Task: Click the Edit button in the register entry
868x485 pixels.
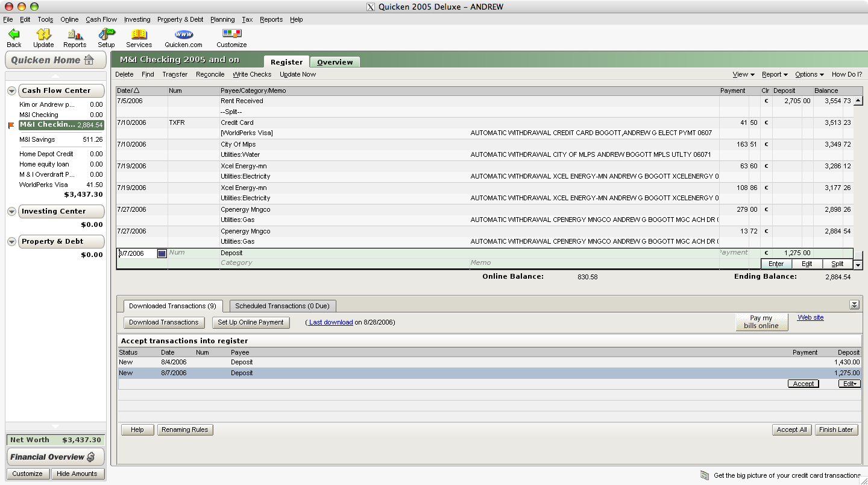Action: point(807,264)
